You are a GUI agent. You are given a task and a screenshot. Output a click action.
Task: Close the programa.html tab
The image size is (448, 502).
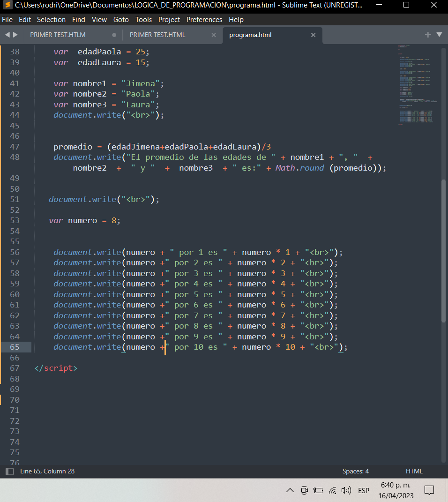(x=314, y=35)
